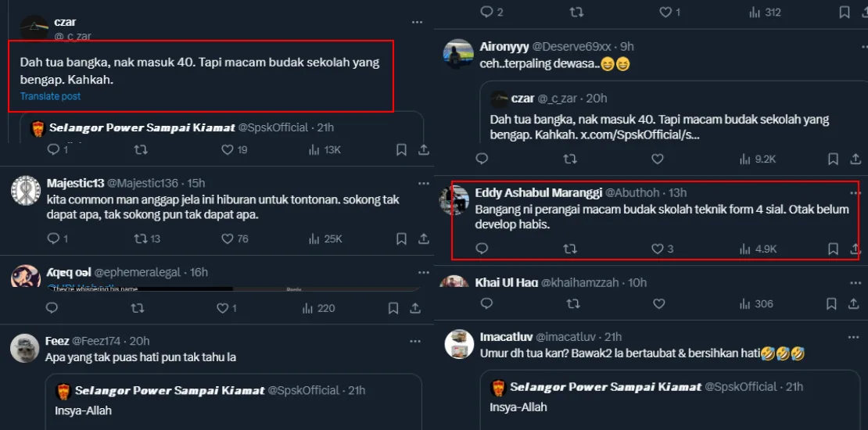Repost Majestic13's post with 13 reposts

pos(142,238)
